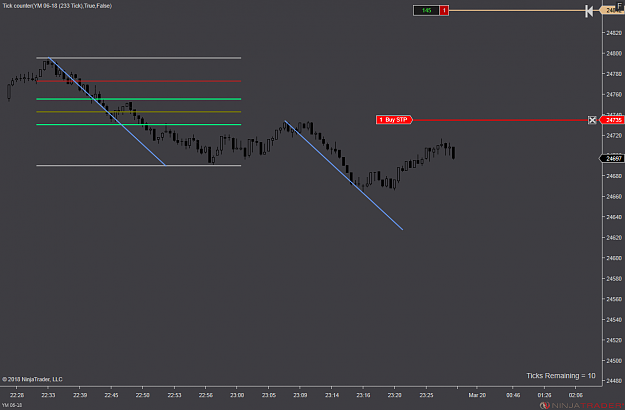Click the 00:46 time axis label

click(x=513, y=395)
